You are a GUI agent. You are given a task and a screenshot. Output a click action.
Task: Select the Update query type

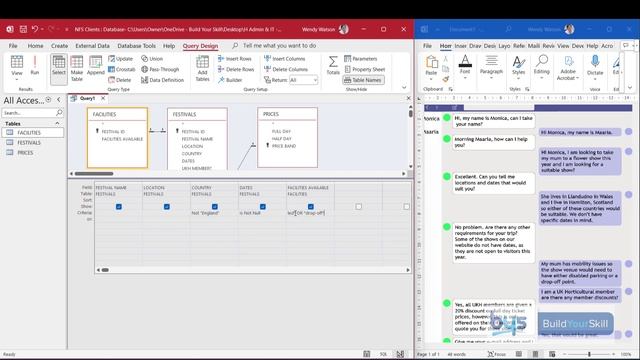tap(120, 59)
